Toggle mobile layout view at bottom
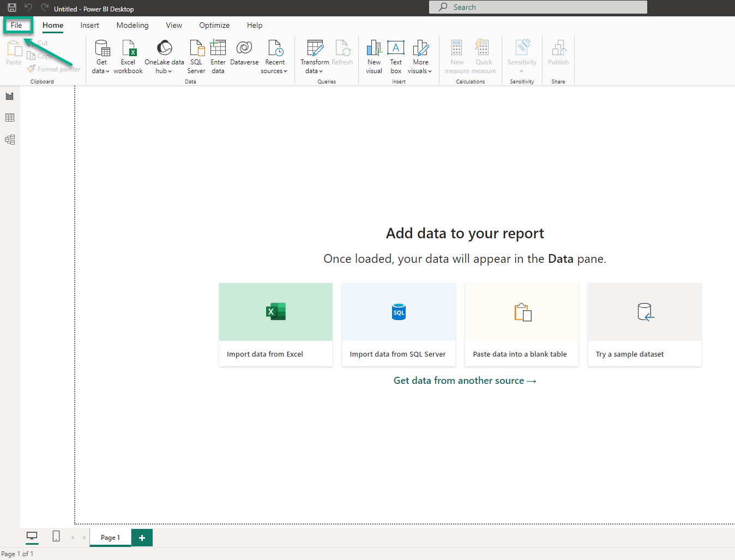The image size is (735, 560). tap(56, 537)
